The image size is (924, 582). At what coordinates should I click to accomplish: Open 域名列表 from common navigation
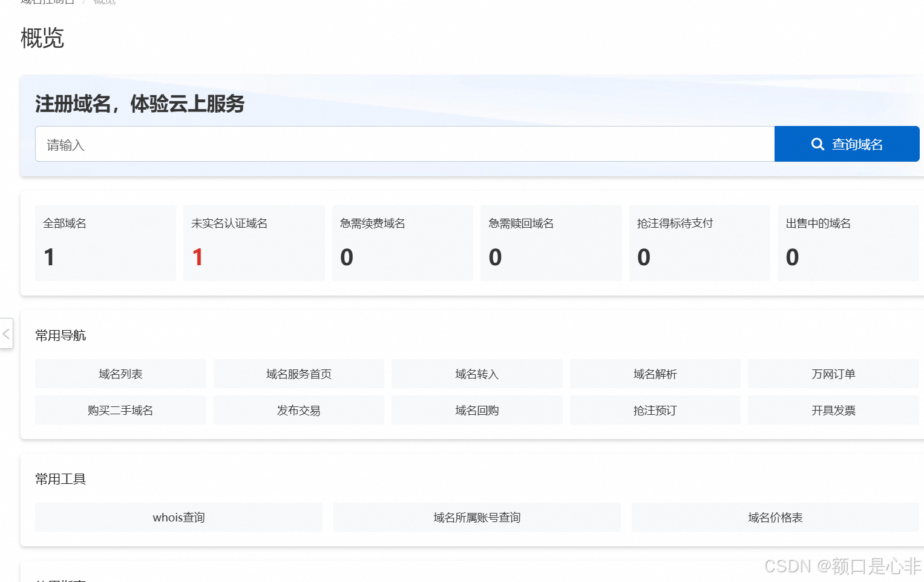[120, 374]
